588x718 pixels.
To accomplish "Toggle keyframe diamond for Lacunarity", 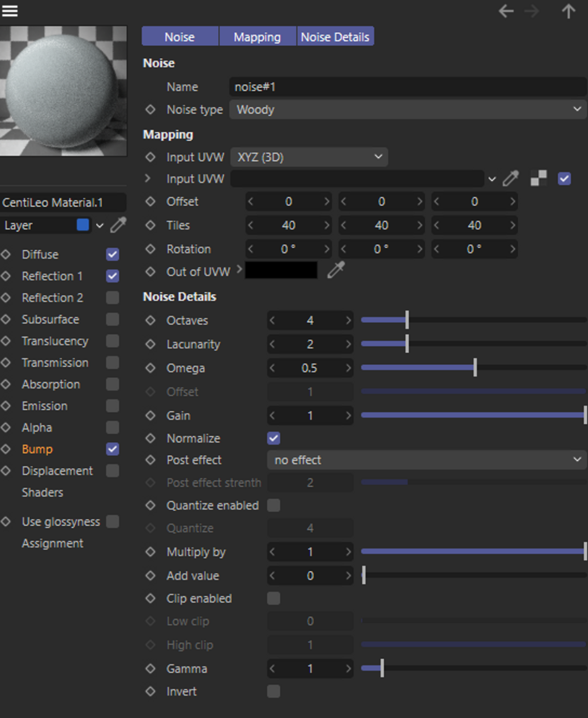I will tap(150, 344).
